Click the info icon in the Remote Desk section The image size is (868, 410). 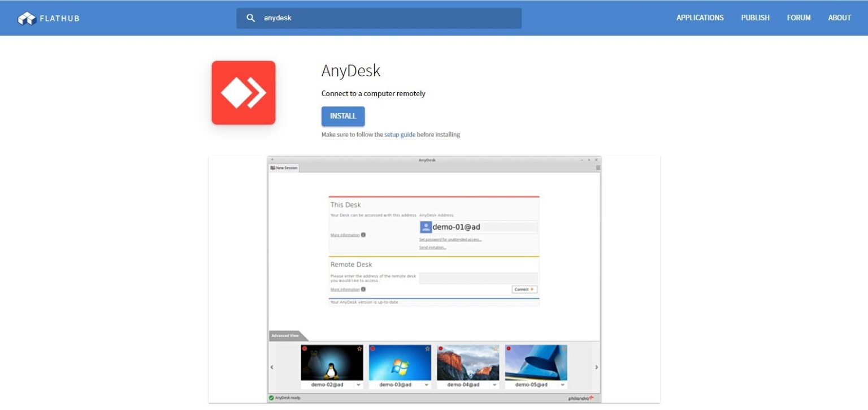point(362,289)
